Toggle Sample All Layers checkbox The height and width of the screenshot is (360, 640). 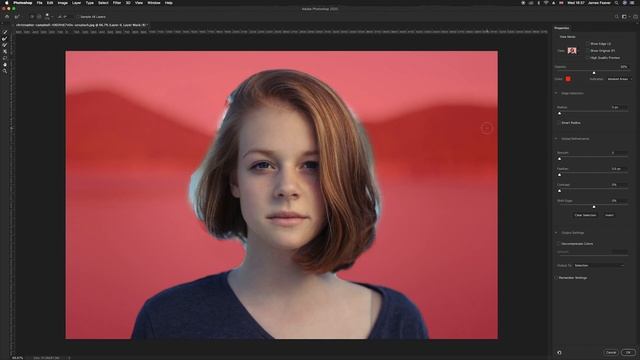click(78, 17)
